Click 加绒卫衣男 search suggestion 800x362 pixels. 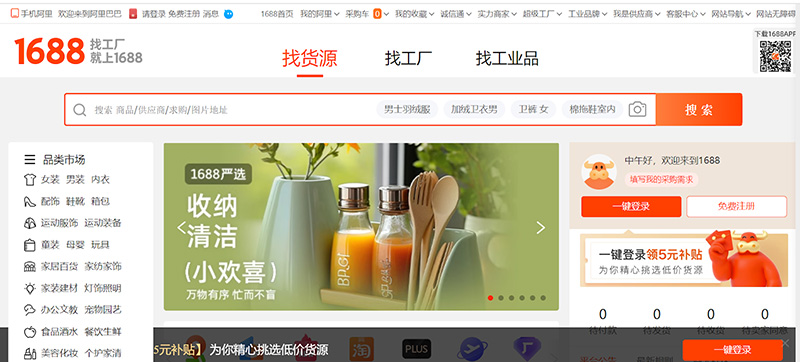474,109
